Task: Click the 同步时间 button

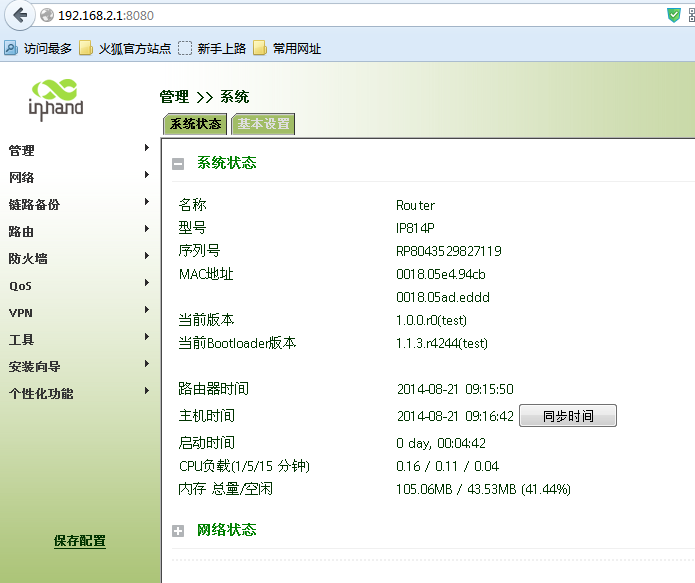Action: pos(567,416)
